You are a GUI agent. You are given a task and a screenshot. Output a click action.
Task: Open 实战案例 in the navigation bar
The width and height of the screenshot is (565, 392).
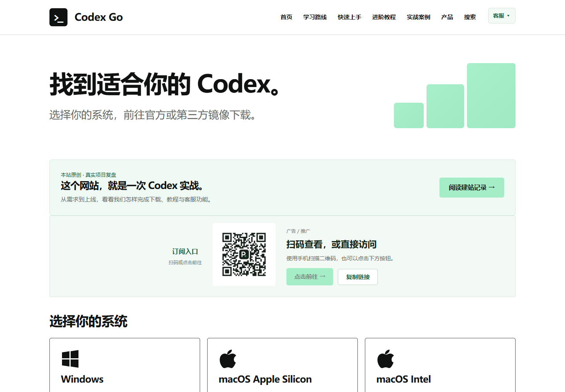coord(419,17)
